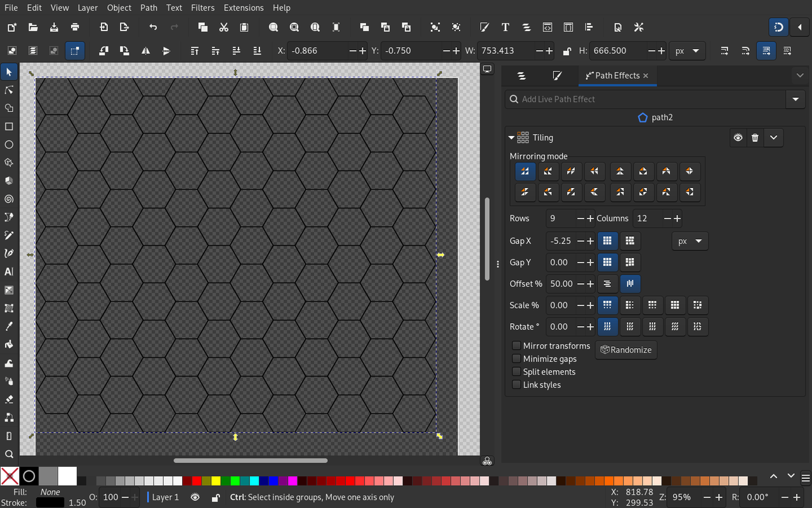Toggle visibility of the Tiling effect
The image size is (812, 508).
click(738, 137)
